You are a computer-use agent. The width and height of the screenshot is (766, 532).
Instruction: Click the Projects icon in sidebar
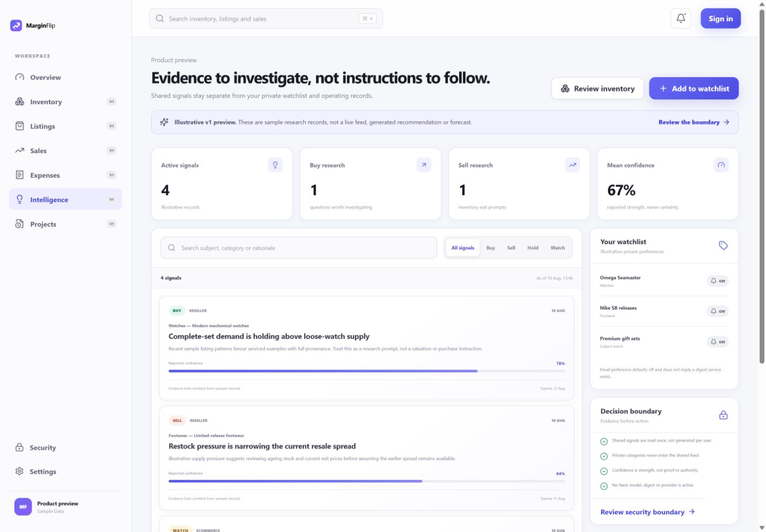20,224
